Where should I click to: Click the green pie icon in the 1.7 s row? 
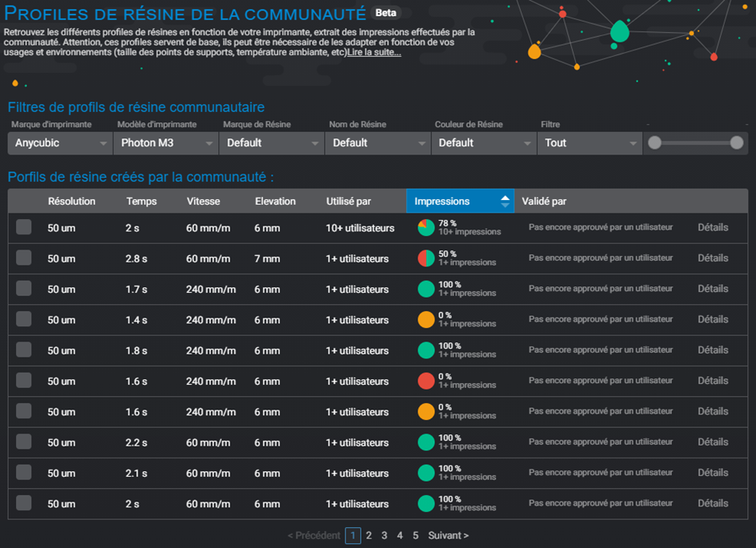click(426, 289)
